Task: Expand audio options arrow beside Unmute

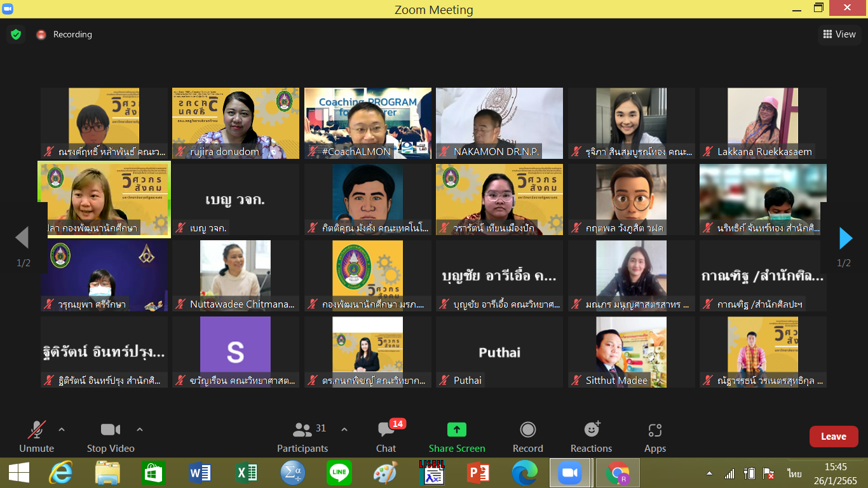Action: [62, 430]
